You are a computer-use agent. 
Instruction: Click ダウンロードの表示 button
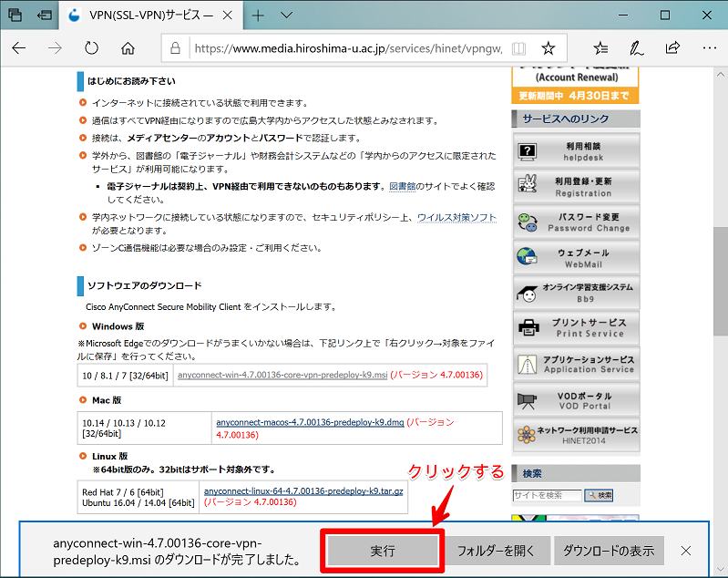click(609, 551)
